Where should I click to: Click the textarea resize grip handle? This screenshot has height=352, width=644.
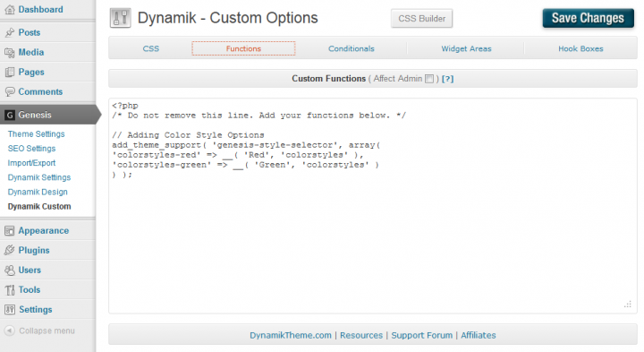(x=628, y=305)
